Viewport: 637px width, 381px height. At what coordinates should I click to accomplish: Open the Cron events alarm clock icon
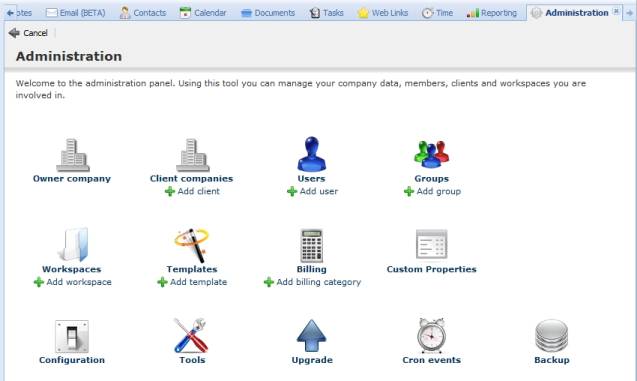coord(431,336)
